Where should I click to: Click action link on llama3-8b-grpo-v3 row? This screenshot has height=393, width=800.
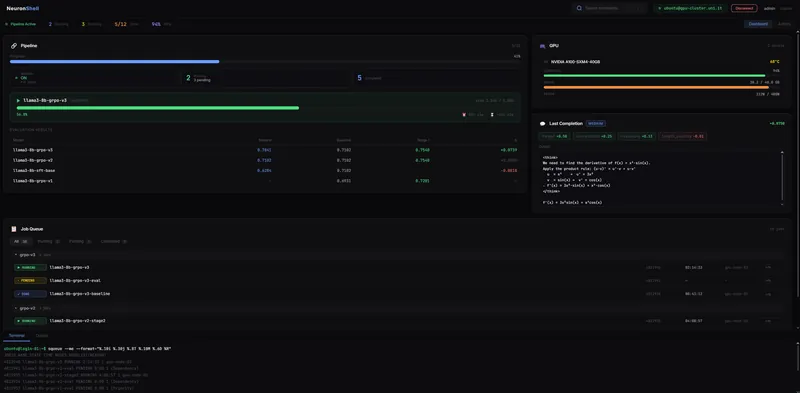(768, 267)
